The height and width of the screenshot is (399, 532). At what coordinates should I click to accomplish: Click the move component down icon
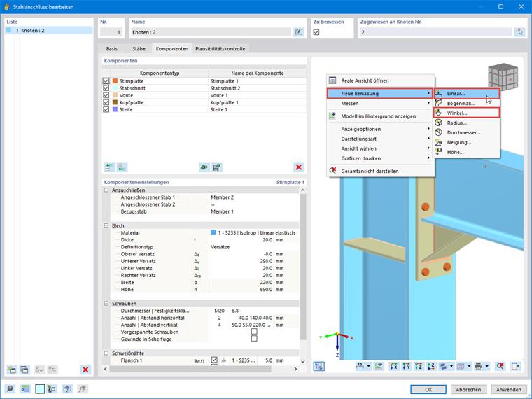122,167
